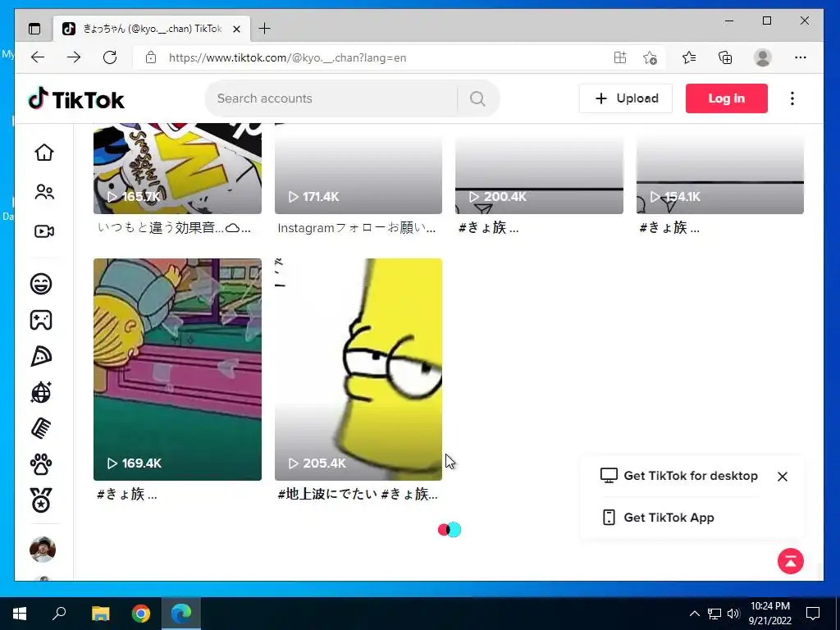The width and height of the screenshot is (840, 630).
Task: Open a new browser tab
Action: [265, 29]
